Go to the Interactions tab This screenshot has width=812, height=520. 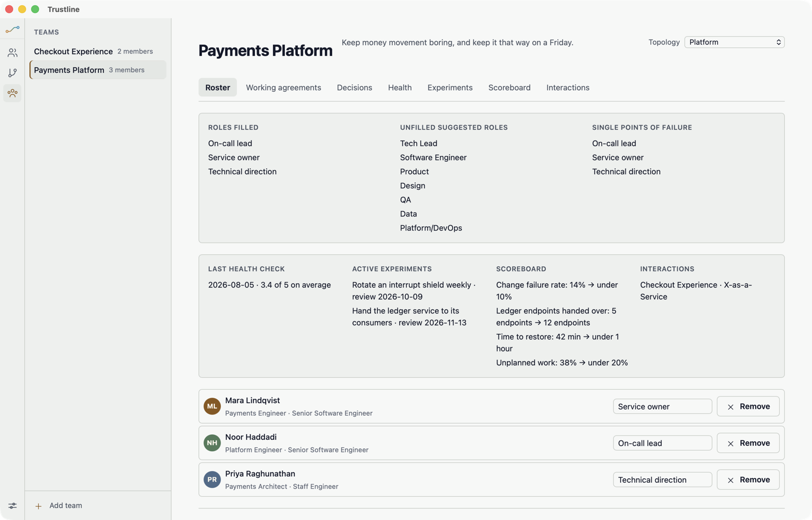click(x=568, y=87)
